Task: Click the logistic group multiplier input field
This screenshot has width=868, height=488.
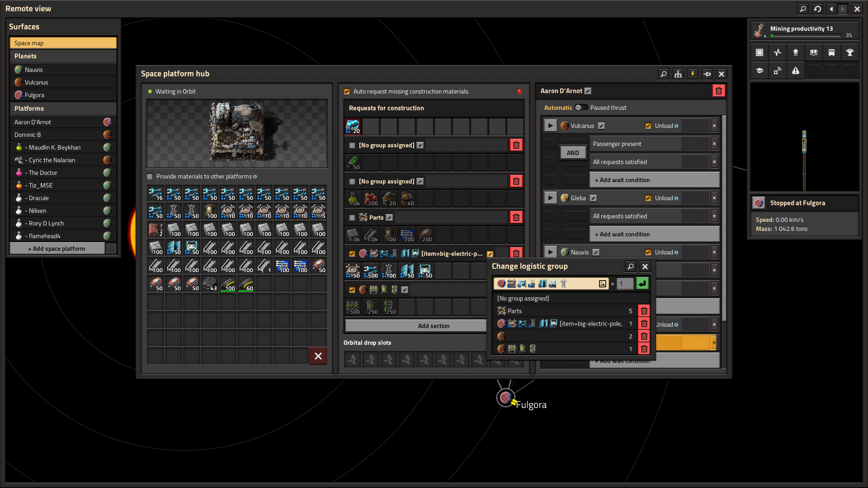Action: 625,284
